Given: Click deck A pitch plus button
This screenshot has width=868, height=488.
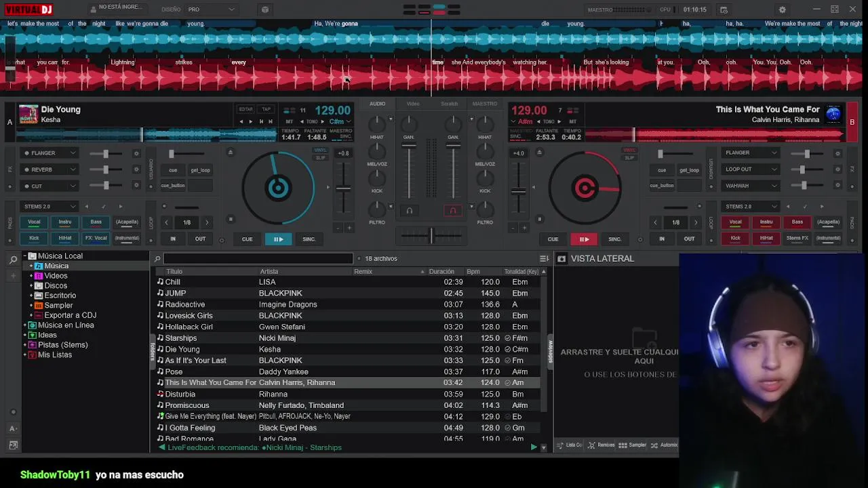Looking at the screenshot, I should click(x=351, y=228).
